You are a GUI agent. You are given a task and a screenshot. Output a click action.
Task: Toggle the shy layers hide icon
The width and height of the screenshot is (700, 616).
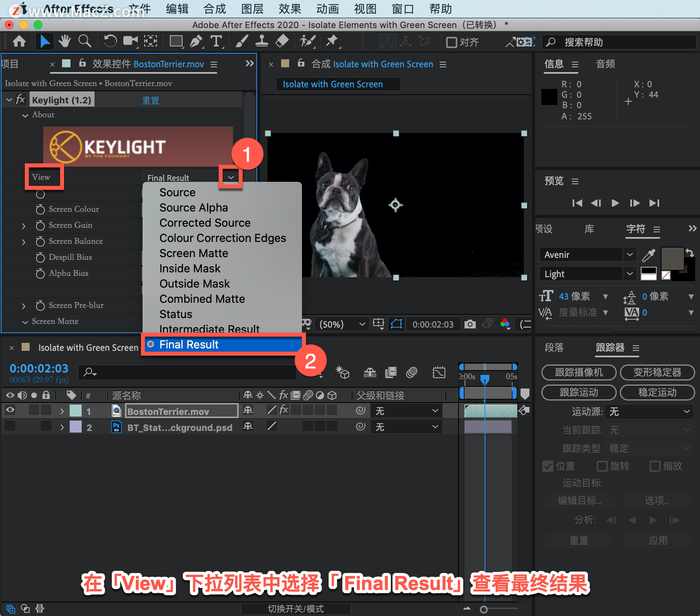[x=370, y=372]
